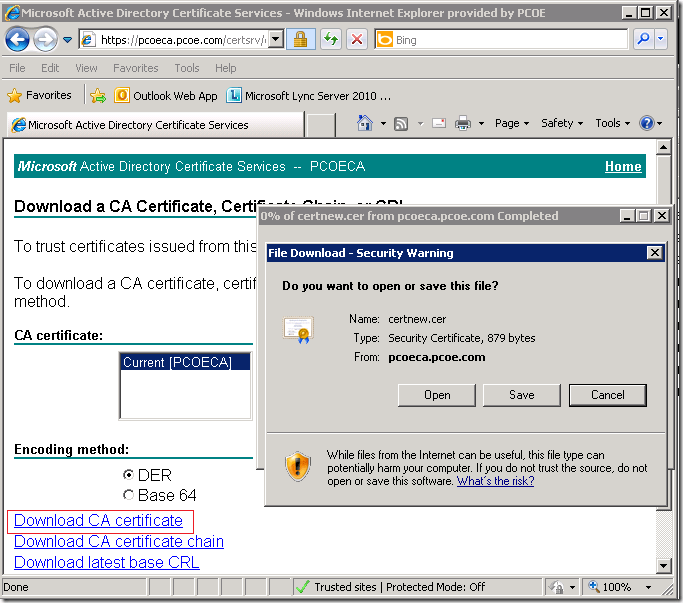Image resolution: width=683 pixels, height=603 pixels.
Task: Select Current [PCOECA] in certificate list
Action: click(185, 362)
